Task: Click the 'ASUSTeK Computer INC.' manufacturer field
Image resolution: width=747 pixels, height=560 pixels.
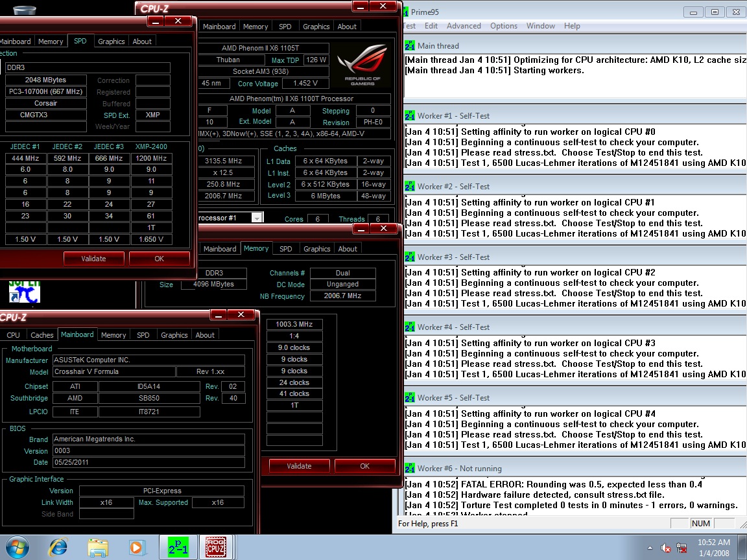Action: (x=148, y=360)
